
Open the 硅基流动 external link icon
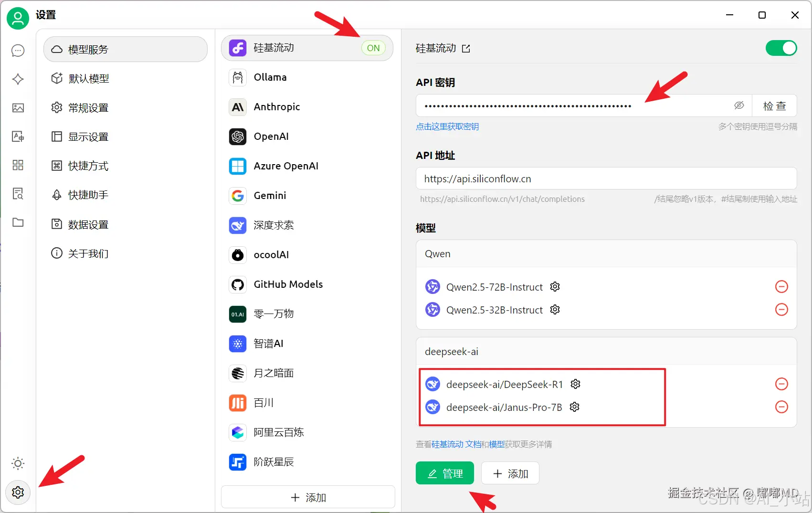(x=466, y=49)
